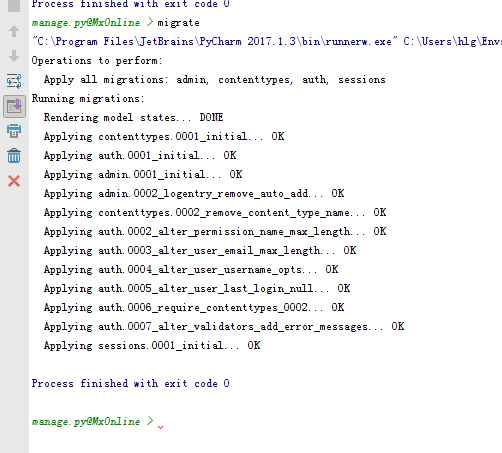Click bottom 'Process finished with exit code 0'
Screen dimensions: 502x453
pos(131,384)
